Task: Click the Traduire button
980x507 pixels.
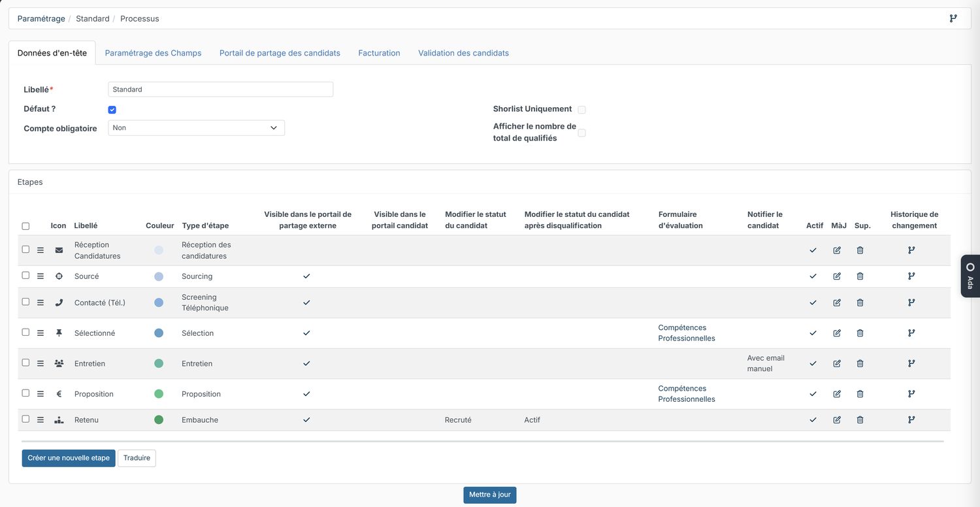Action: pyautogui.click(x=137, y=458)
